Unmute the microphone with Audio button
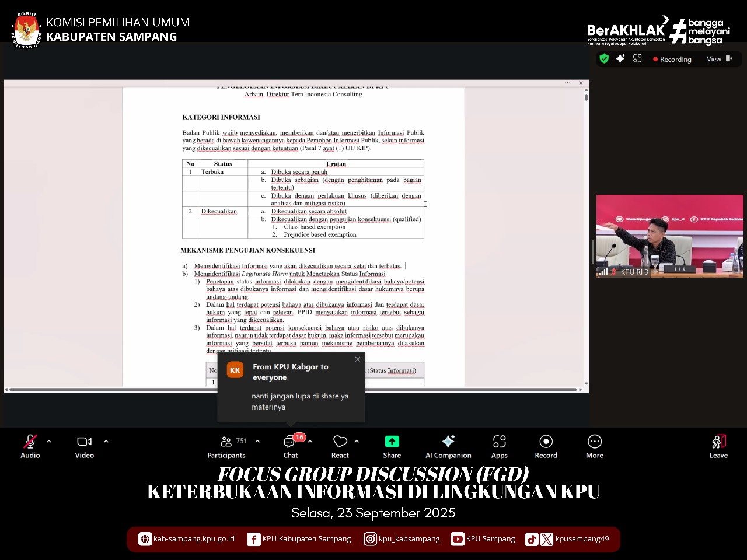Image resolution: width=747 pixels, height=560 pixels. point(30,446)
